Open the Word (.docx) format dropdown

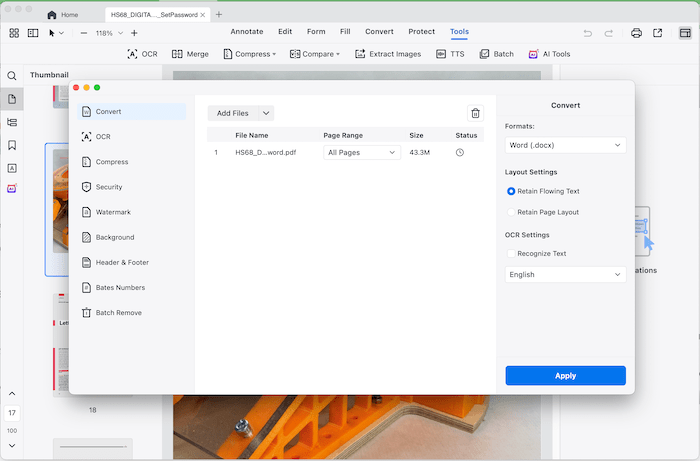point(565,145)
